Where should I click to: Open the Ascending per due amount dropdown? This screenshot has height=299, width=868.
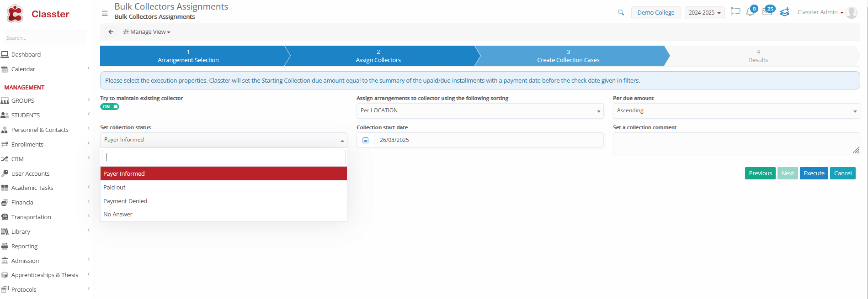(736, 111)
